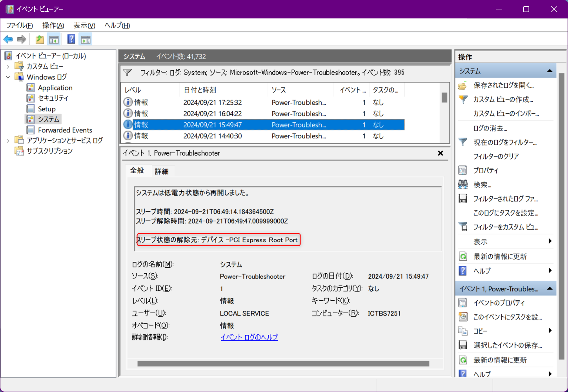Viewport: 568px width, 392px height.
Task: Open the ファイル(F) menu
Action: 20,25
